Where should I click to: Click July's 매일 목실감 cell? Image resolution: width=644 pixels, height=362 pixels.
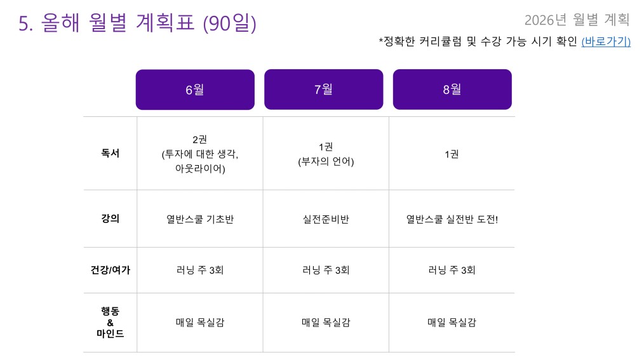point(326,323)
